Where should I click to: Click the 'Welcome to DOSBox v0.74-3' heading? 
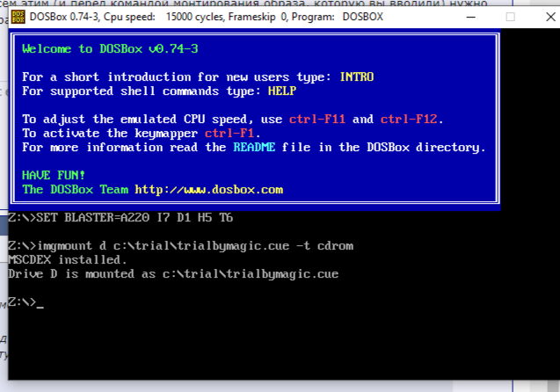[110, 48]
